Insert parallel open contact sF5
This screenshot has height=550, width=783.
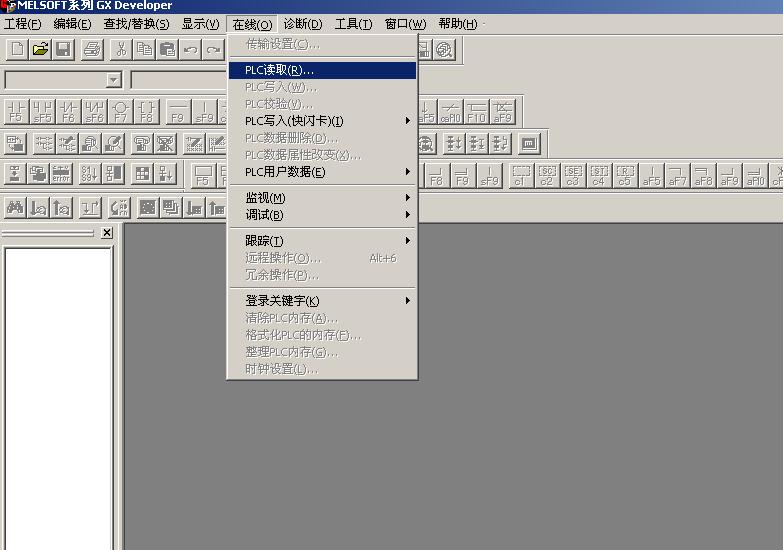coord(42,111)
